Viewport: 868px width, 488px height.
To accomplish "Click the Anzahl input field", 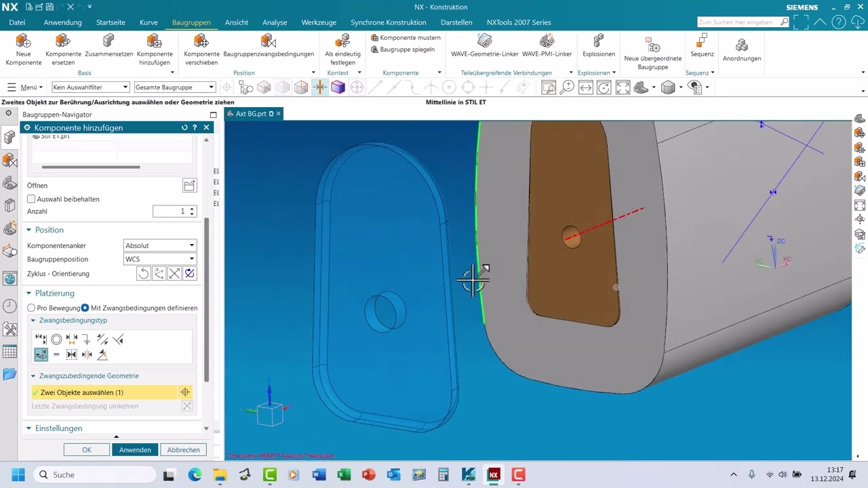I will point(175,211).
